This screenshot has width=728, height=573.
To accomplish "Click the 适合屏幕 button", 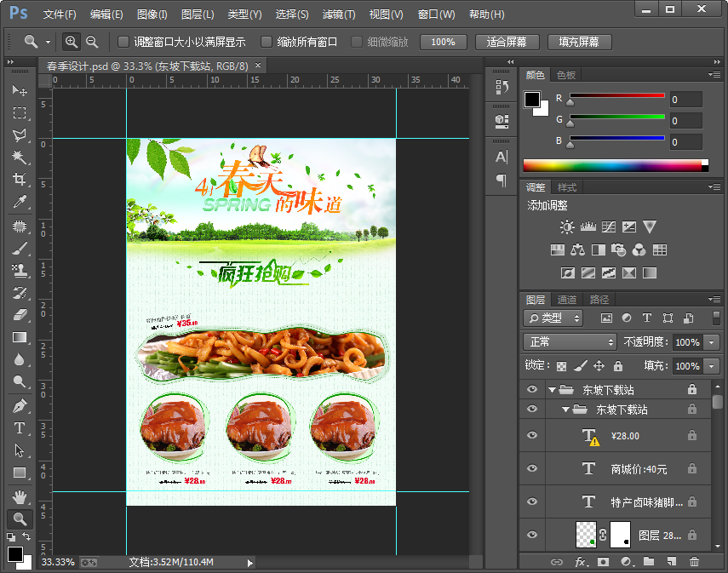I will pyautogui.click(x=506, y=42).
